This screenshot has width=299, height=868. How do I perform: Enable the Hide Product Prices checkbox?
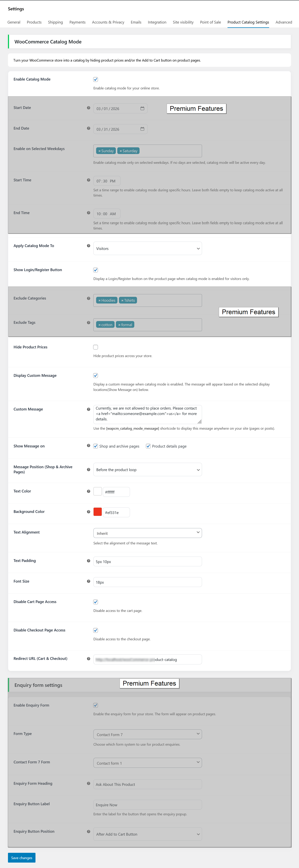tap(96, 347)
